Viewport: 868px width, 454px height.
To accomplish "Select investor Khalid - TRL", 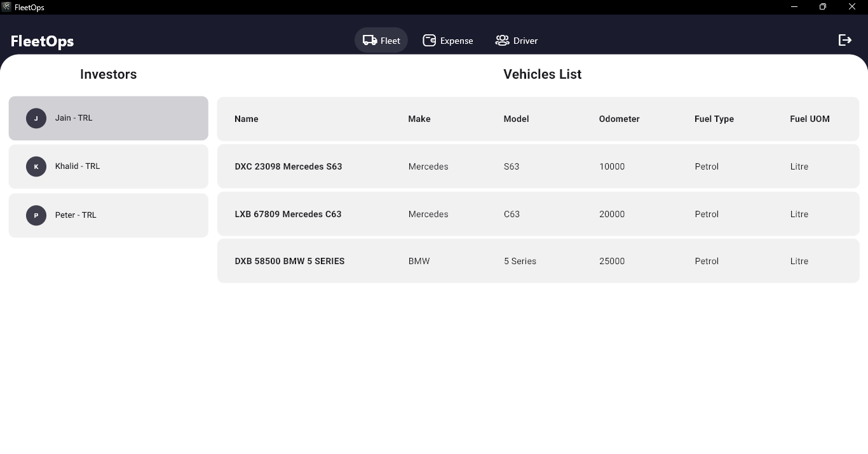I will tap(109, 166).
